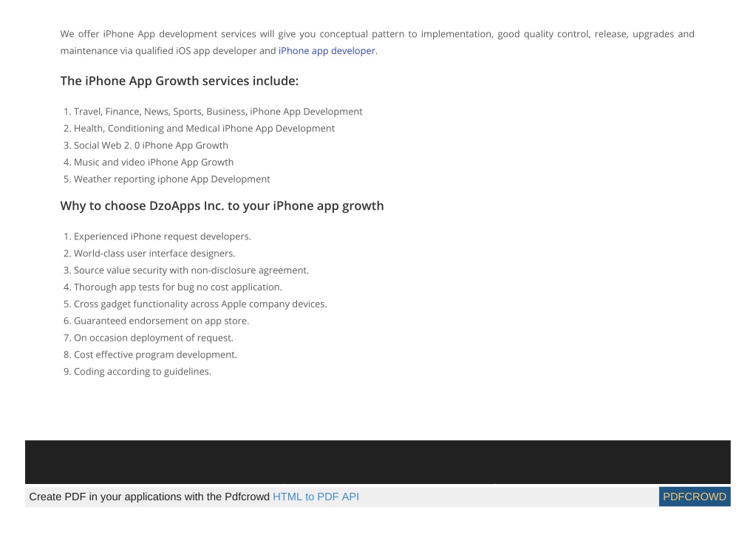Screen dimensions: 756x535
Task: Open the iPhone app developer link
Action: coord(327,50)
